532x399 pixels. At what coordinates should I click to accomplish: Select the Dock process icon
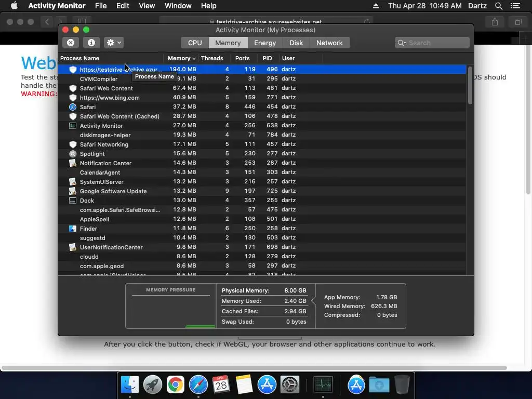[73, 201]
